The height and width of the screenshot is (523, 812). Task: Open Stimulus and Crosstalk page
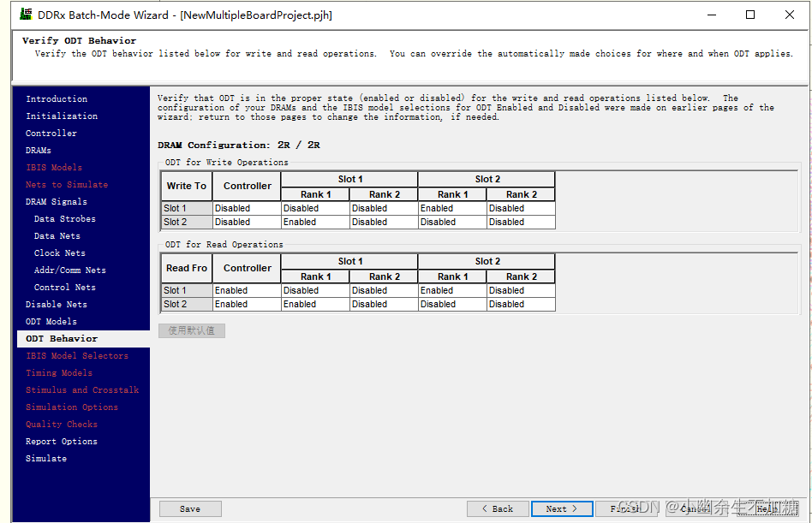tap(82, 389)
